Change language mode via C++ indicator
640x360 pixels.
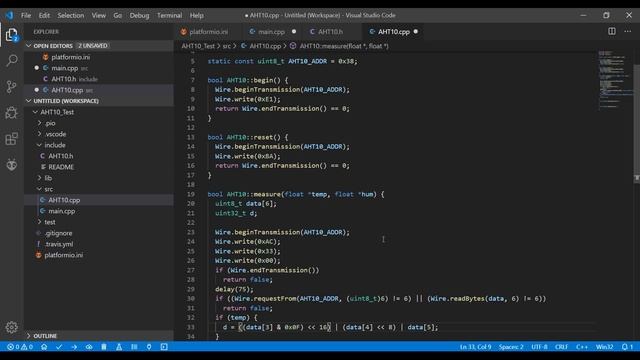pyautogui.click(x=582, y=347)
